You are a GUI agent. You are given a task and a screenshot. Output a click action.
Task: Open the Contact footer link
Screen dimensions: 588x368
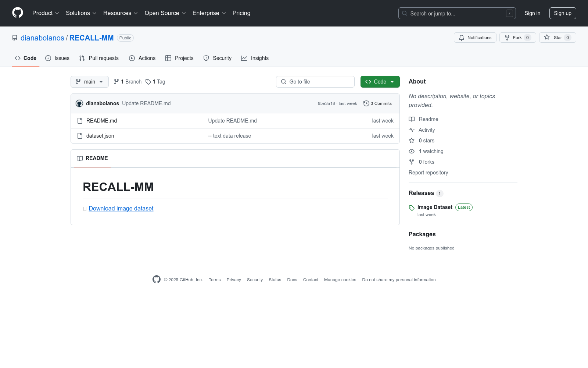tap(311, 280)
